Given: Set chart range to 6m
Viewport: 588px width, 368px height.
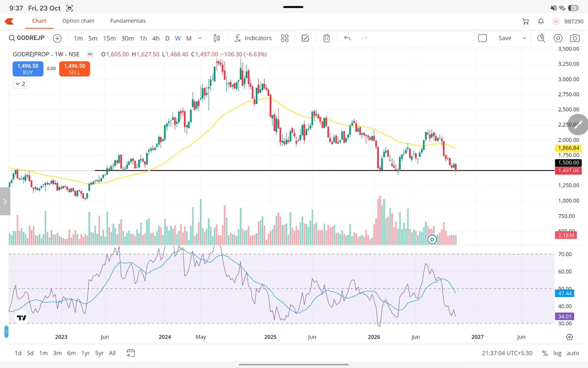Looking at the screenshot, I should pyautogui.click(x=72, y=353).
